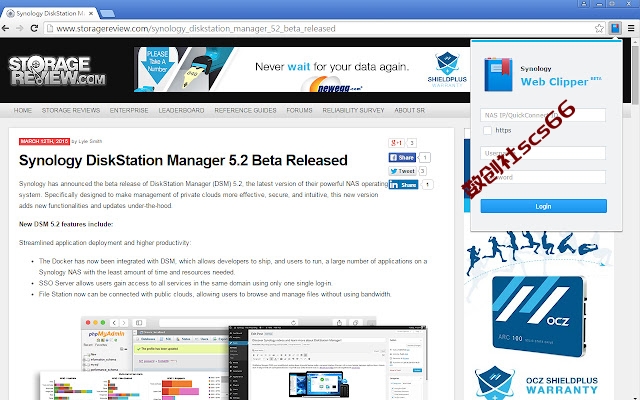Click the SSO Server bullet text
The height and width of the screenshot is (400, 640).
point(186,283)
